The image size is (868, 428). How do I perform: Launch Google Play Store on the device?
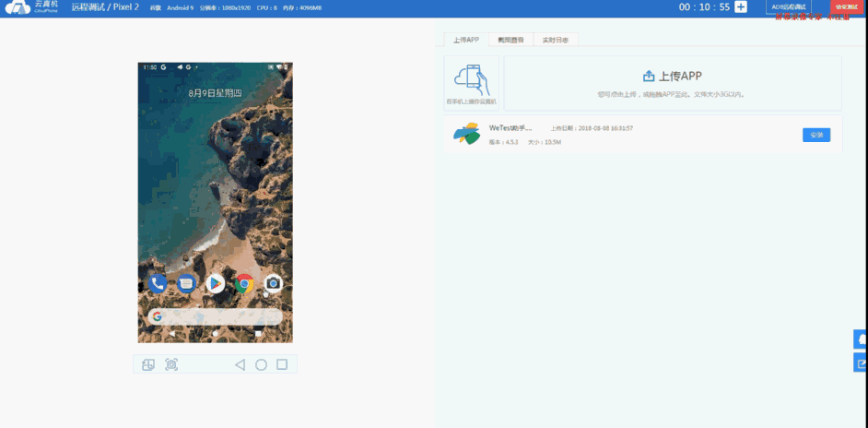tap(216, 284)
